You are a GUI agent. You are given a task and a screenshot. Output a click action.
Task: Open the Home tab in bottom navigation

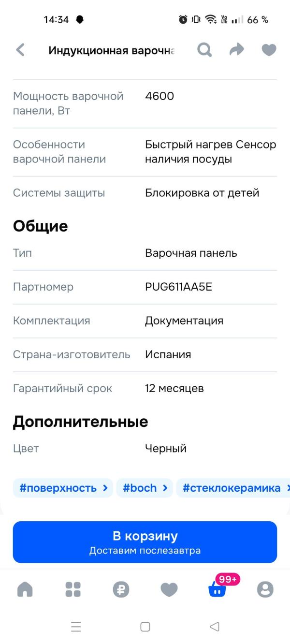pos(25,589)
